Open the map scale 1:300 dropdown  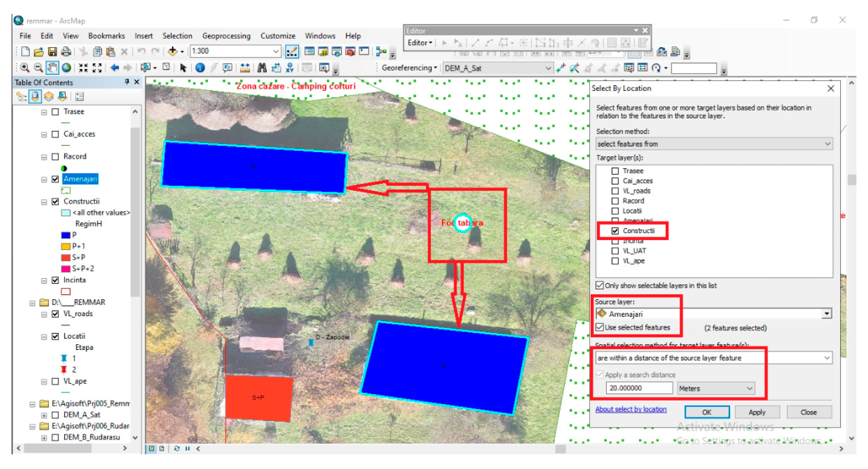275,52
